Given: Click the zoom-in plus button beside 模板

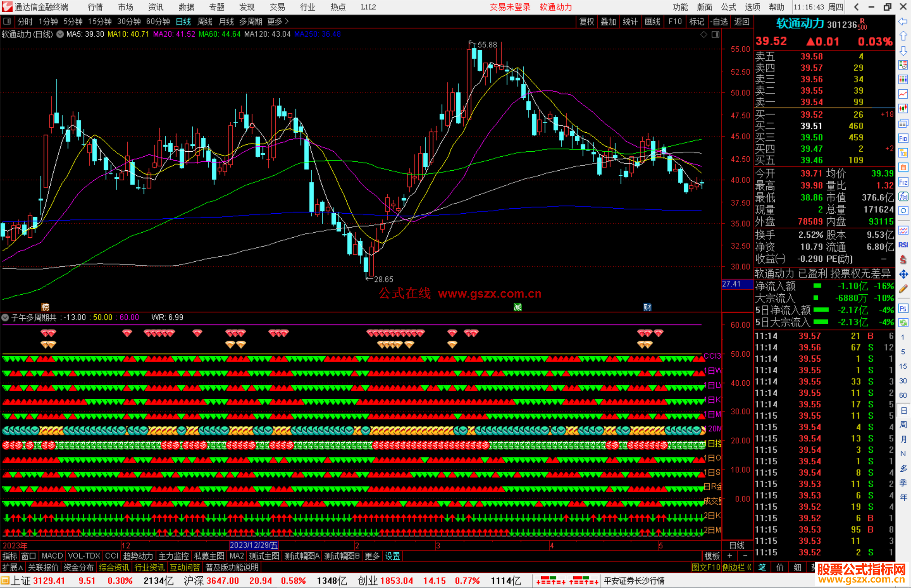Looking at the screenshot, I should click(x=730, y=556).
